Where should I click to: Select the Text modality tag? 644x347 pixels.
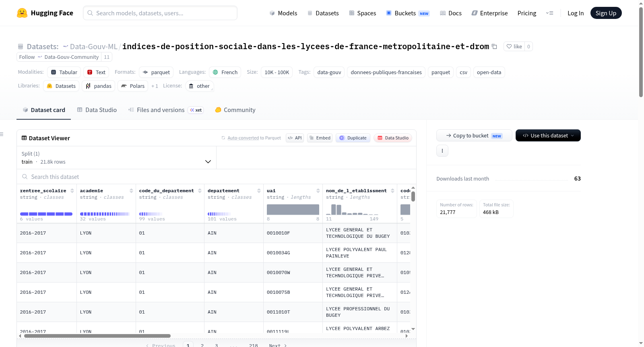pyautogui.click(x=97, y=72)
